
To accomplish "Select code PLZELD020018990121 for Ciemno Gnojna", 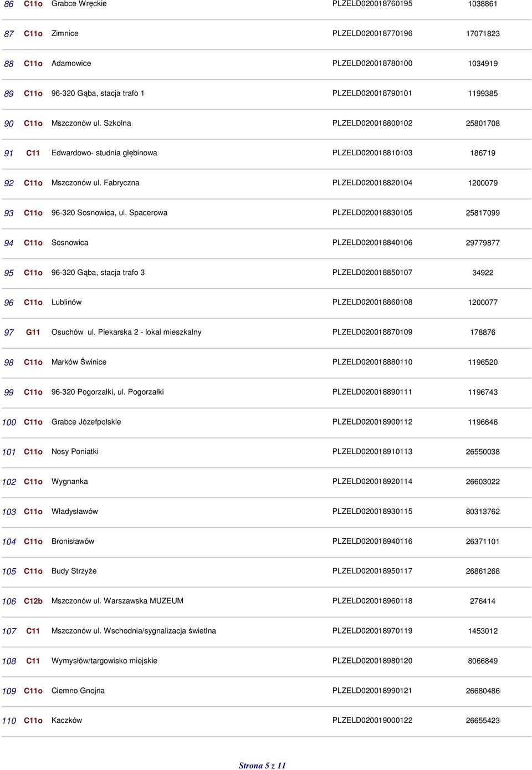I will click(x=372, y=691).
